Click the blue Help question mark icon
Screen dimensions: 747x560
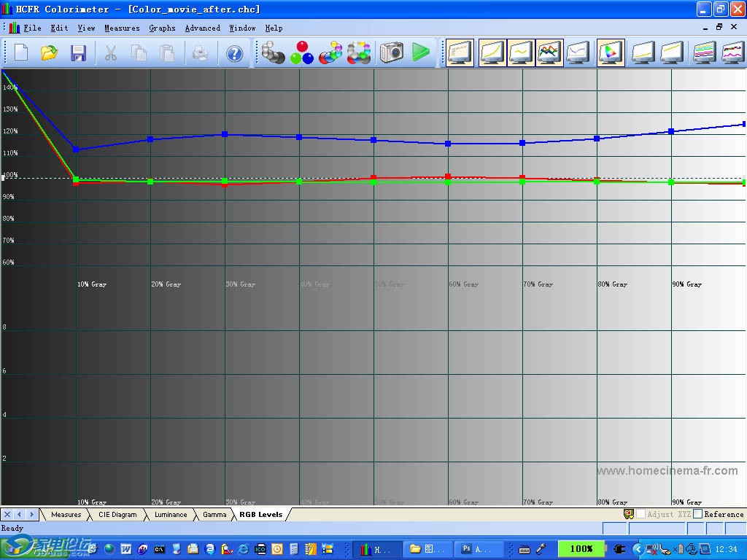[234, 53]
